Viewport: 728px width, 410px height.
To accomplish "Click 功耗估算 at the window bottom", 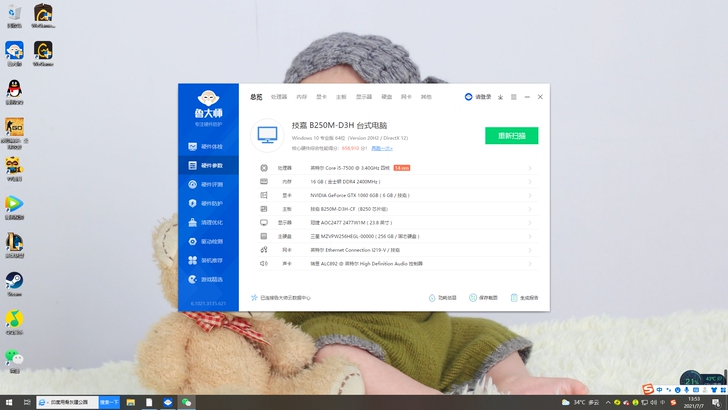I will pyautogui.click(x=442, y=298).
